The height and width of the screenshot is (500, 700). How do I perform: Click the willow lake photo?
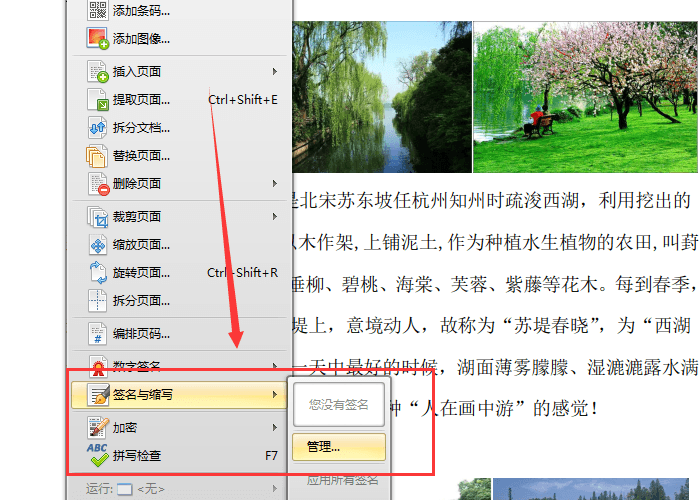[382, 97]
